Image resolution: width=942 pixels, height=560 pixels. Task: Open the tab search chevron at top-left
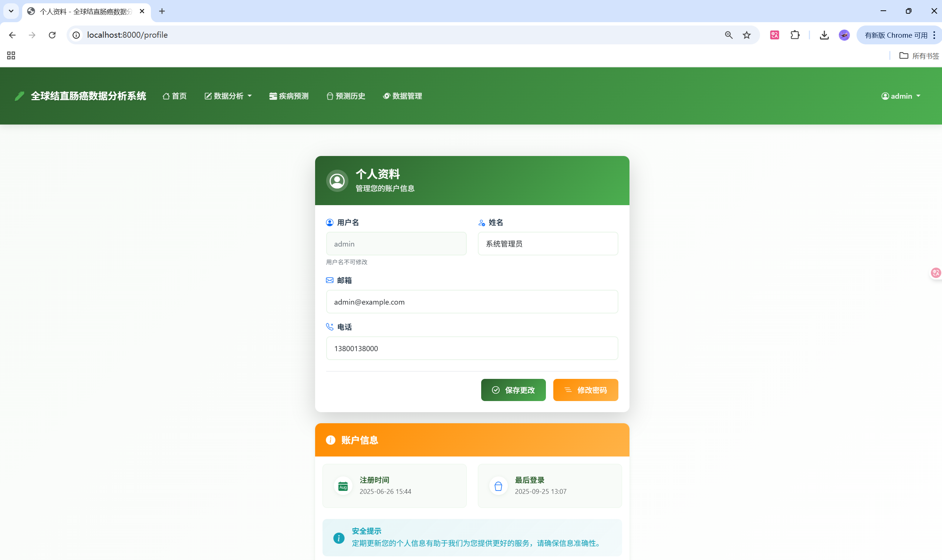coord(11,11)
